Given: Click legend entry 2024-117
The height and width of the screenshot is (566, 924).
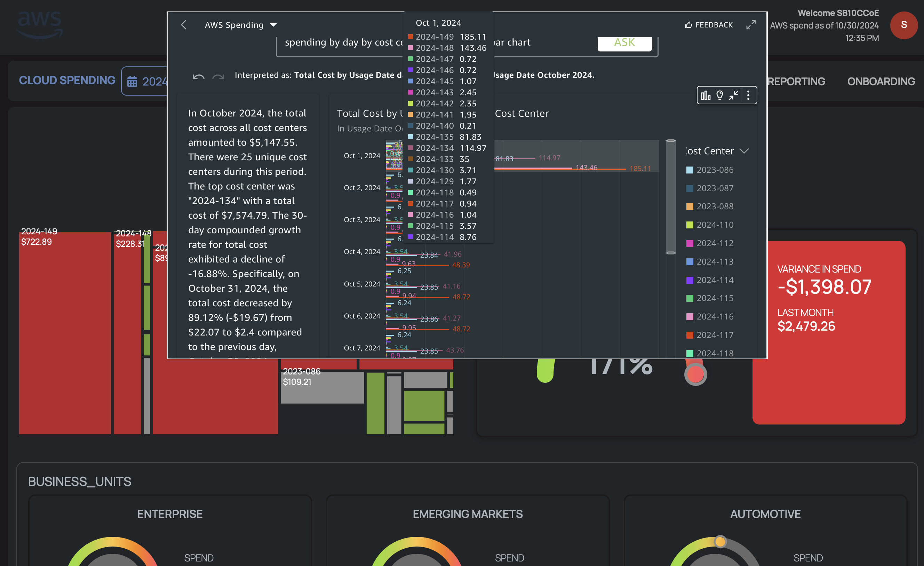Looking at the screenshot, I should pyautogui.click(x=710, y=335).
